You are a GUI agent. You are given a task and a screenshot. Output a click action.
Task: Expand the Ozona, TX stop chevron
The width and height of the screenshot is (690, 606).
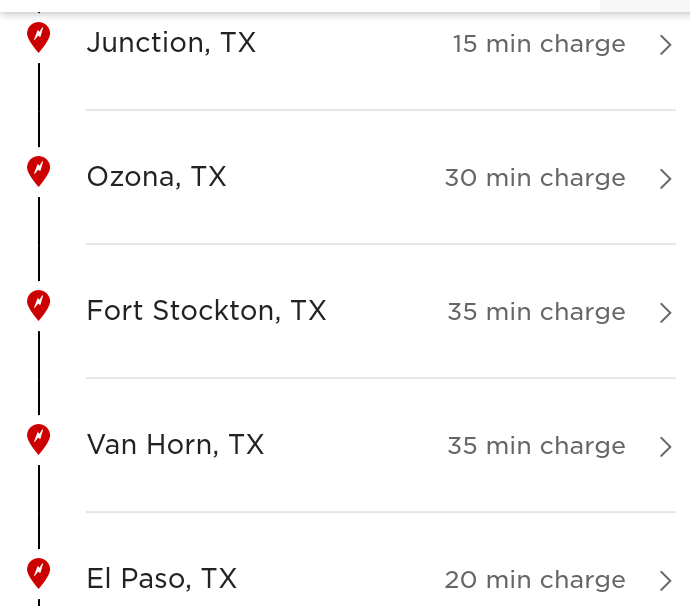(x=666, y=178)
